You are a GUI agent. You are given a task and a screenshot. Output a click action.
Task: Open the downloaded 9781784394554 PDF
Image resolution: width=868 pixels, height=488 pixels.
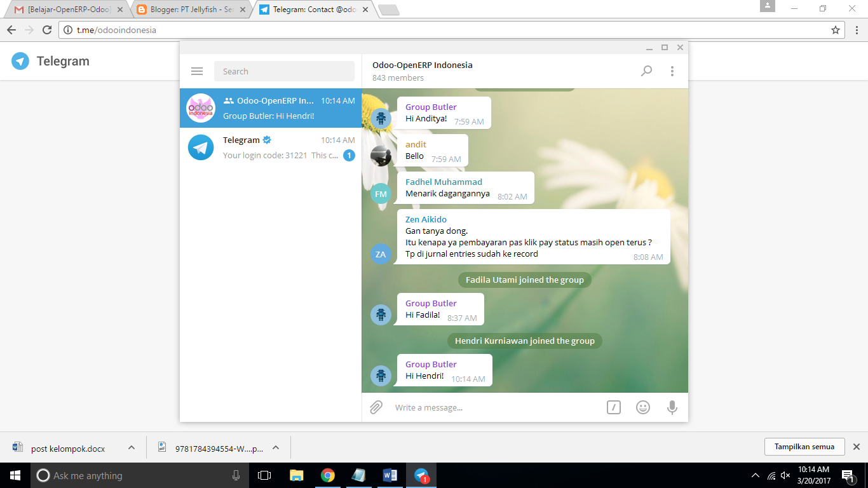coord(210,448)
